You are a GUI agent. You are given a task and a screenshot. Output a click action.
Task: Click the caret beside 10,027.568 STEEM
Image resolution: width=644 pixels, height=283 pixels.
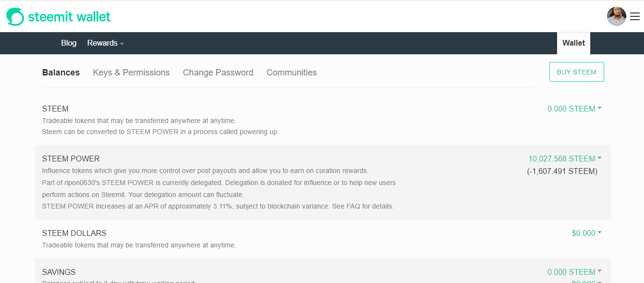click(599, 158)
